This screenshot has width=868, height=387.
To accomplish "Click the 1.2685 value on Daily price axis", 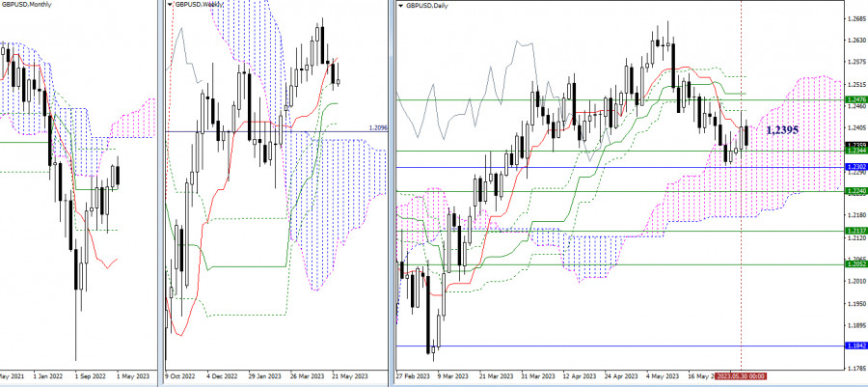I will (x=857, y=18).
